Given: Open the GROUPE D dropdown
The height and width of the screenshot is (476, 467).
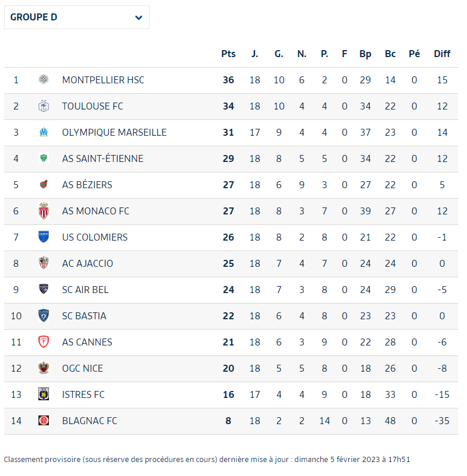Looking at the screenshot, I should (x=77, y=17).
